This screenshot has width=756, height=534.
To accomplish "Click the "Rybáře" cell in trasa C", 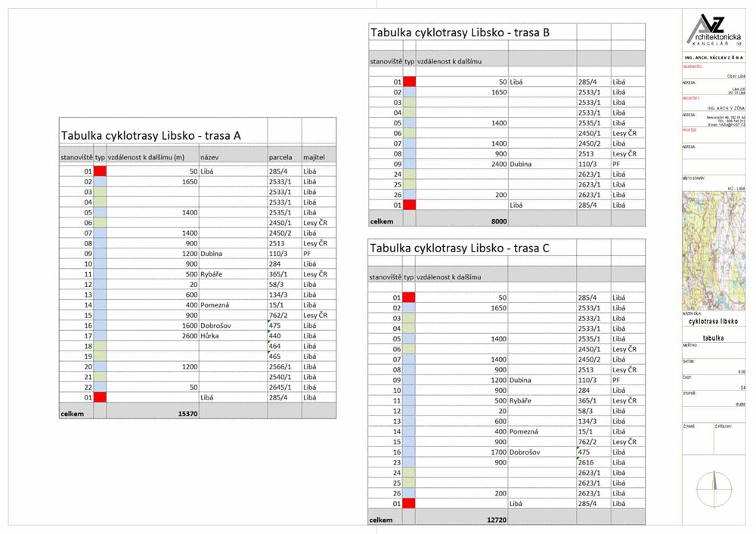I will pos(520,400).
